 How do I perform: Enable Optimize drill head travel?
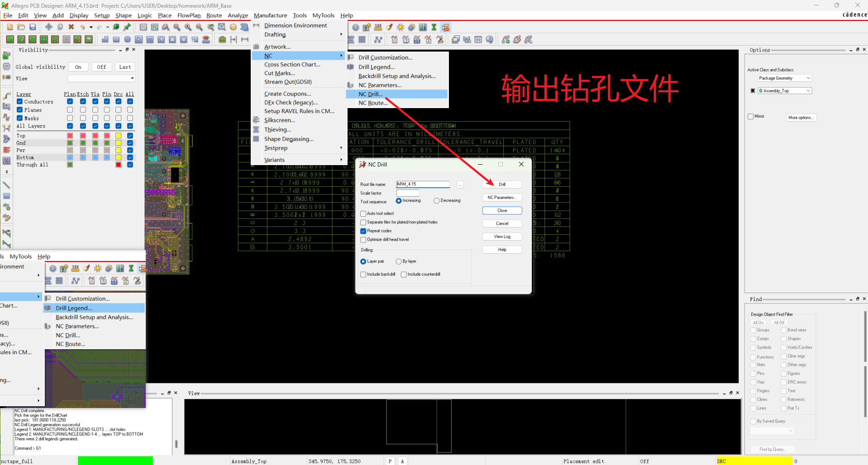coord(363,240)
